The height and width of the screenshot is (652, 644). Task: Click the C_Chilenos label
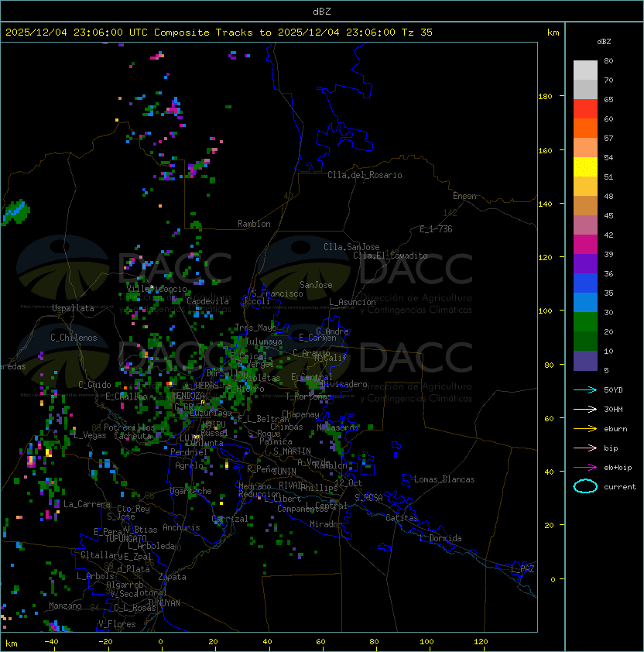(74, 338)
